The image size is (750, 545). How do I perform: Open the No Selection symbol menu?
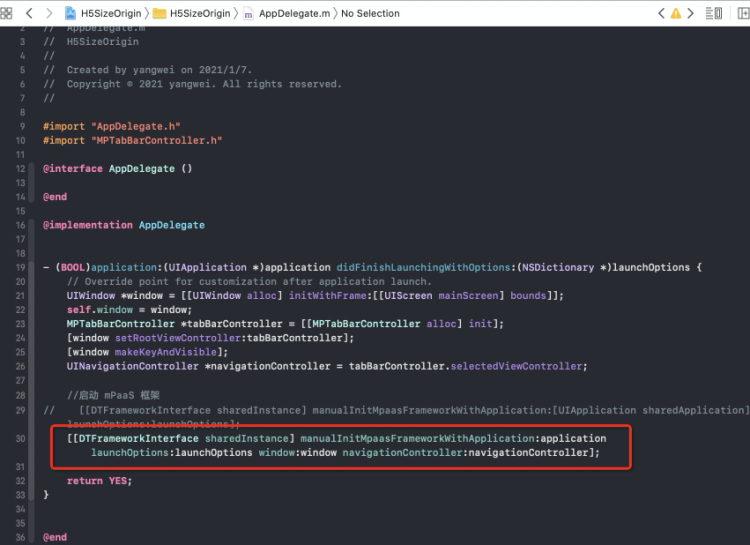[x=370, y=13]
